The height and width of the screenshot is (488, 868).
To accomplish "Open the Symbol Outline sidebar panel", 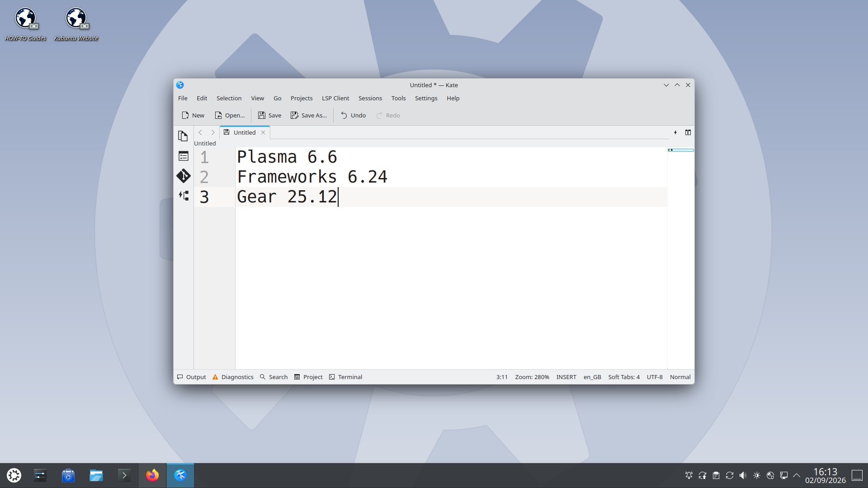I will click(x=183, y=156).
